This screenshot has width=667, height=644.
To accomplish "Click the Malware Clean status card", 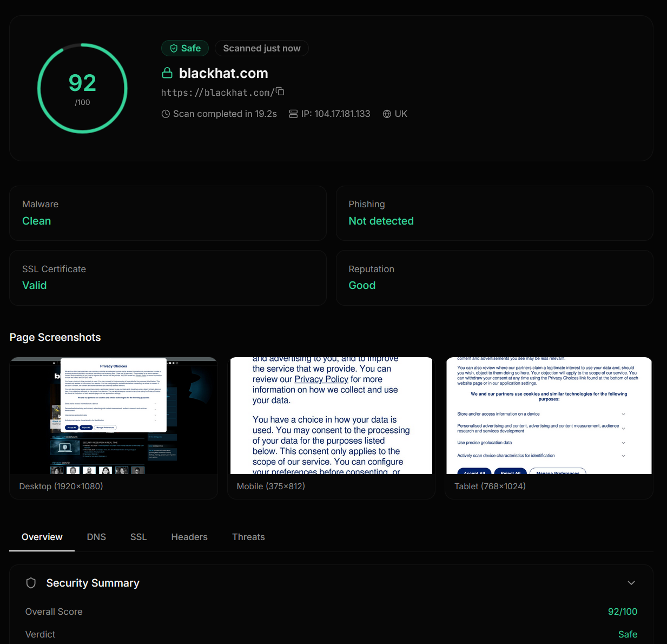I will click(x=168, y=213).
